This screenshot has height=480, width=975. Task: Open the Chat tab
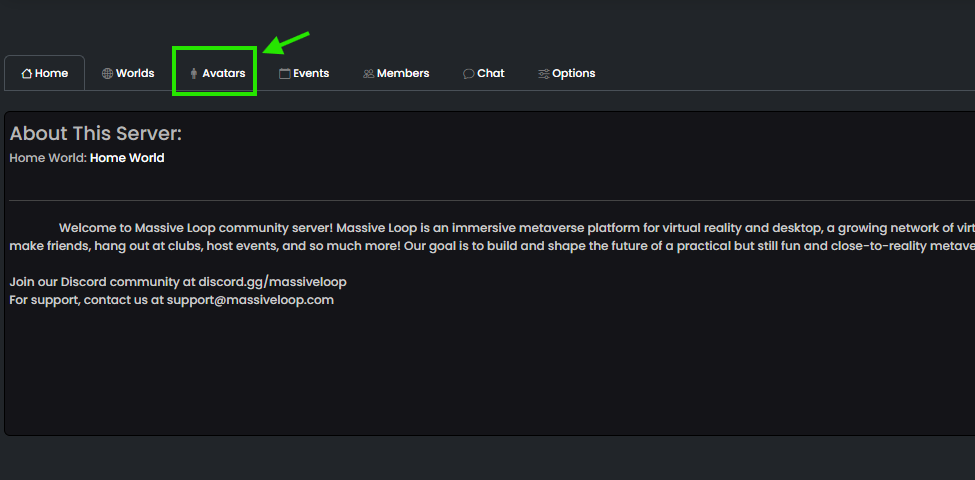click(x=484, y=73)
